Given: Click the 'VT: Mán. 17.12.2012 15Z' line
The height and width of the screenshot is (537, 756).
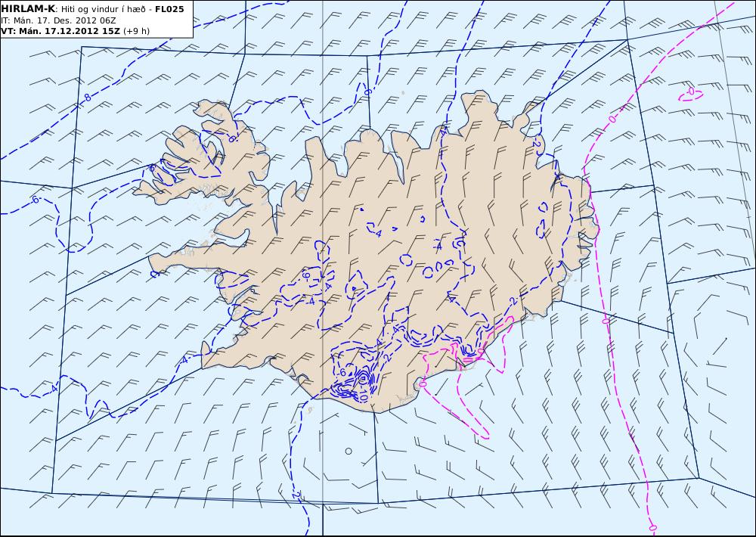Looking at the screenshot, I should coord(75,31).
